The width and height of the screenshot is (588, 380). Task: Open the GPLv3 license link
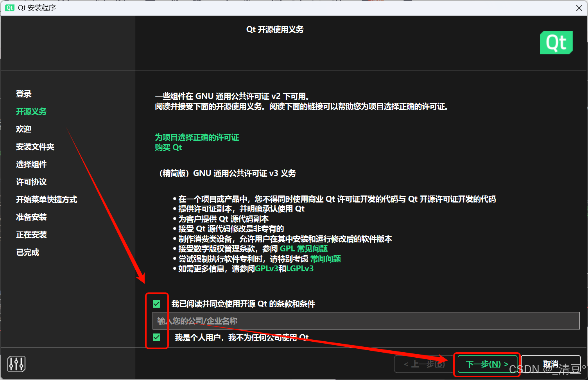click(x=266, y=269)
